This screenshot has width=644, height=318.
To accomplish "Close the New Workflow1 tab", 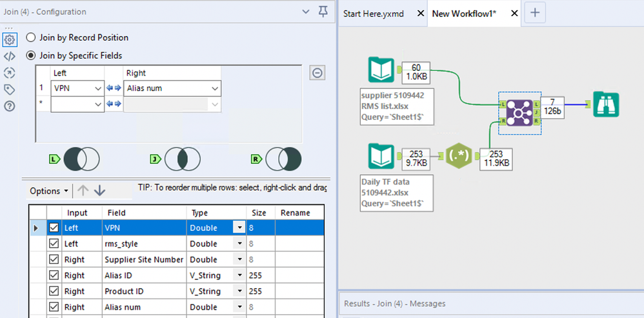I will (x=514, y=14).
